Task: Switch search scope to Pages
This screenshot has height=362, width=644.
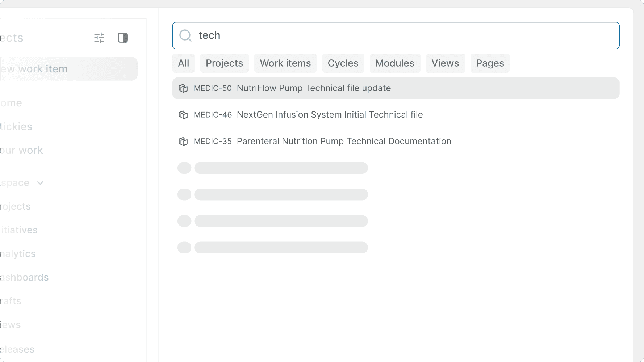Action: (490, 63)
